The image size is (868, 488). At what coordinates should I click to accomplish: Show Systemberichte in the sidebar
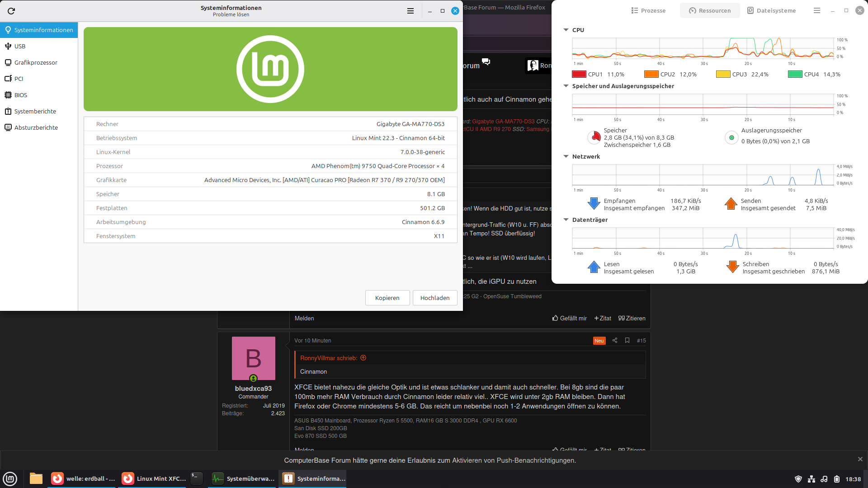(39, 111)
